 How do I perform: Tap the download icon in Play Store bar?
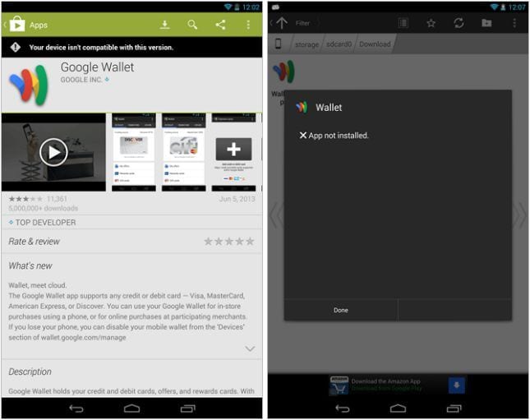click(x=164, y=25)
